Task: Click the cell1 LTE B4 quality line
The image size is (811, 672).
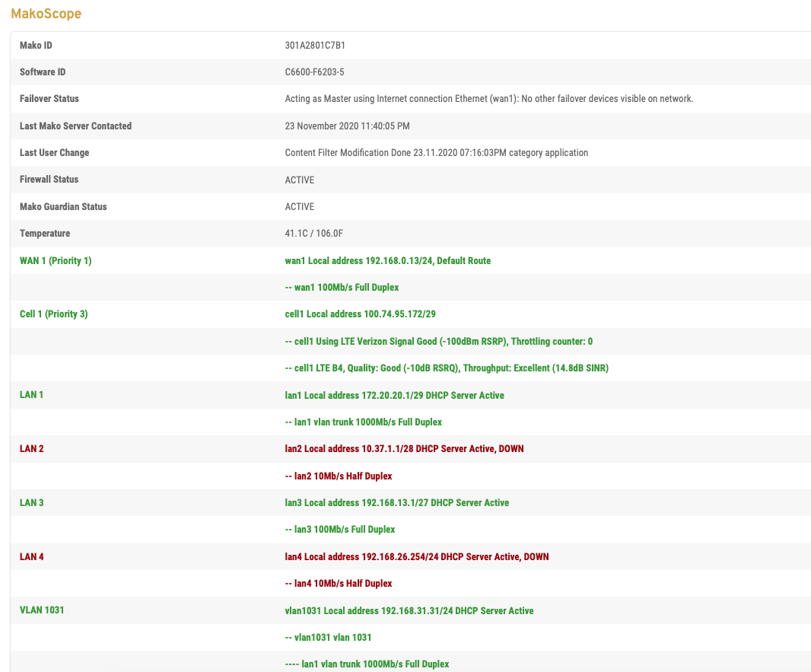Action: click(x=446, y=368)
